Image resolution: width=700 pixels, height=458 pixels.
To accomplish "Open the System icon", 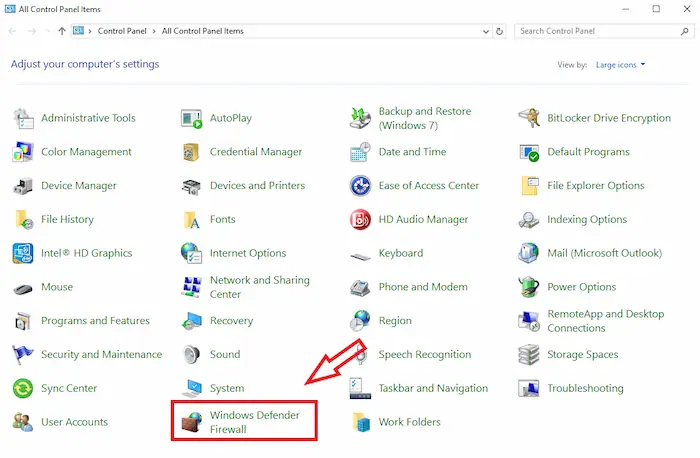I will [x=192, y=388].
